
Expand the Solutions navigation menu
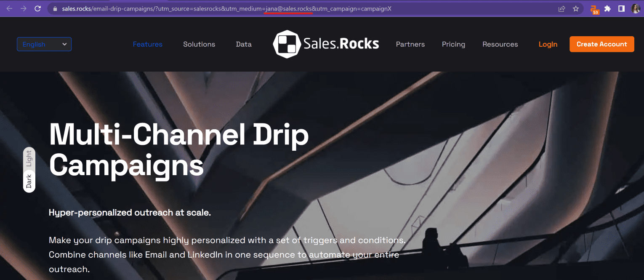click(x=199, y=44)
